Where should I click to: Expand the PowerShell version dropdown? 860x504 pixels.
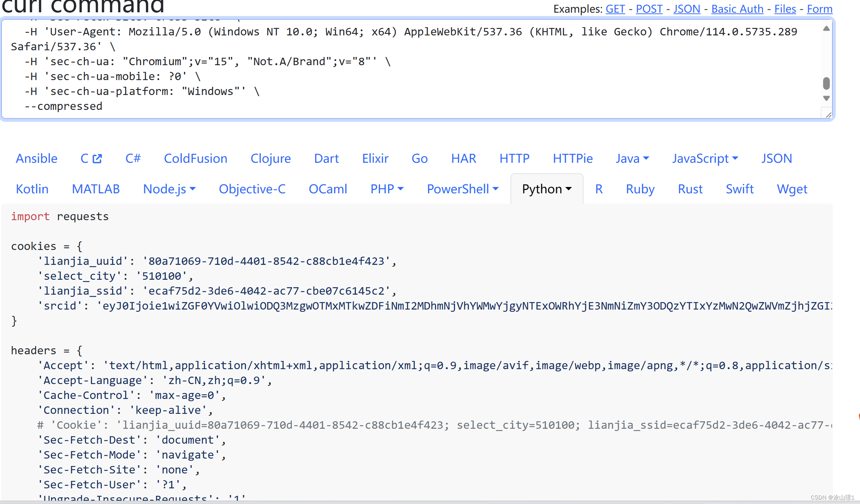click(x=463, y=189)
